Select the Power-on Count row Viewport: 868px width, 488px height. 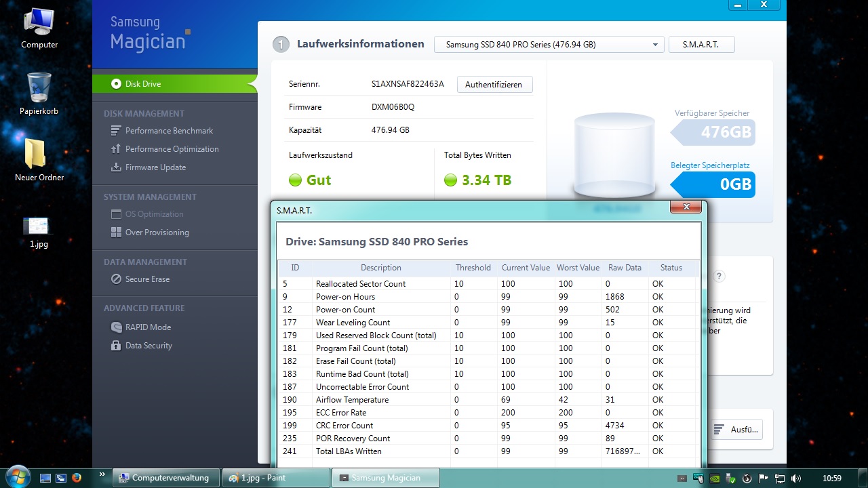(487, 310)
